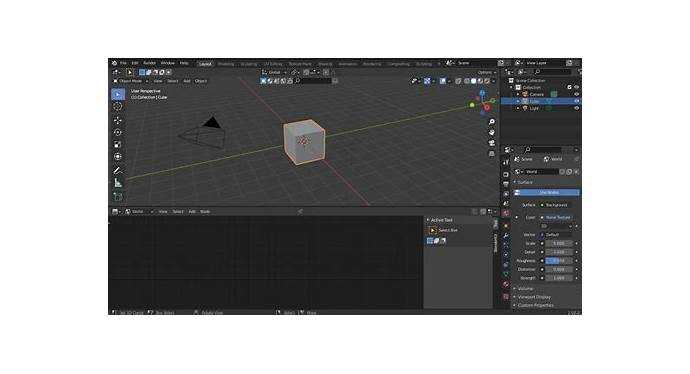Select the Transform tool in the viewport toolbar

pyautogui.click(x=117, y=157)
